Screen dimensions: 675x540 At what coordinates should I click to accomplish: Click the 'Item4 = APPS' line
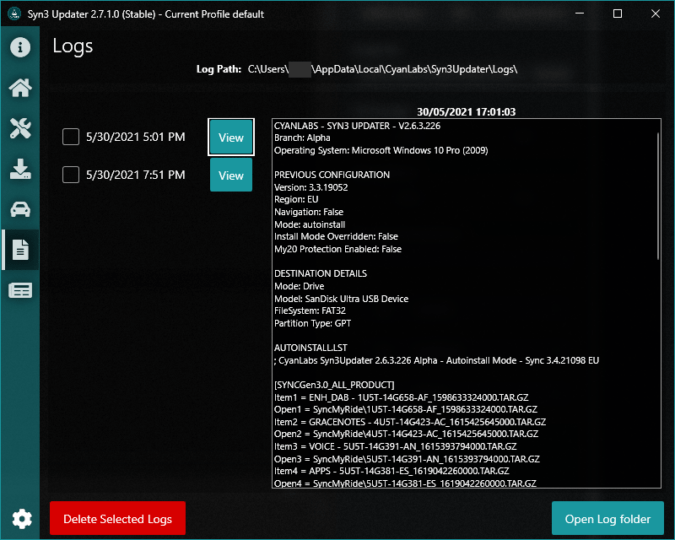392,471
